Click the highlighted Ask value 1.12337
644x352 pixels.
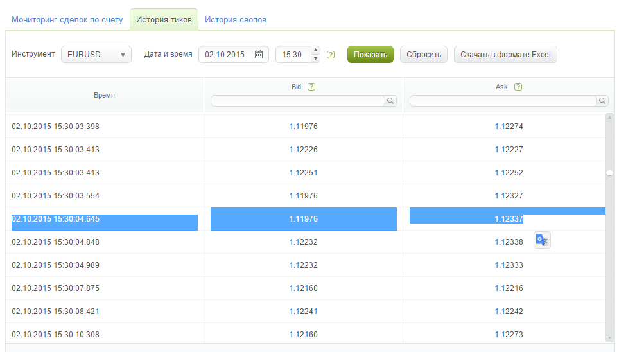click(509, 219)
